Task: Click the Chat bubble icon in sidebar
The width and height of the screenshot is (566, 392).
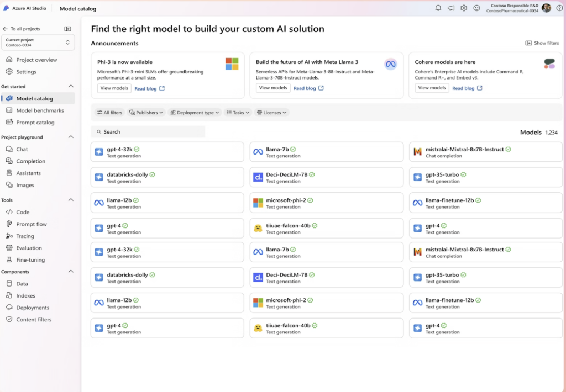Action: [x=9, y=149]
